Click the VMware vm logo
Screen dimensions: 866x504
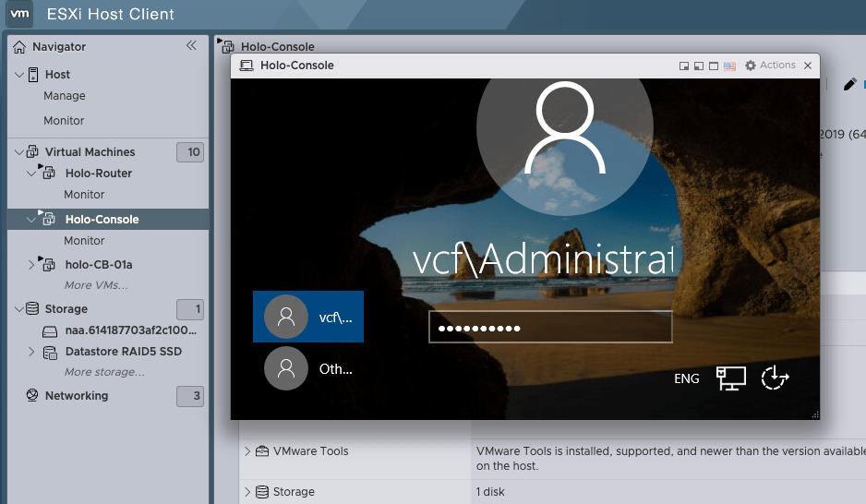pyautogui.click(x=19, y=14)
